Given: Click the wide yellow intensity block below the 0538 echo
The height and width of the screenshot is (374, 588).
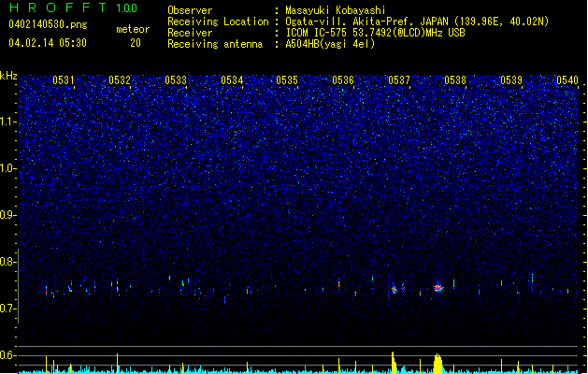Looking at the screenshot, I should (x=438, y=364).
